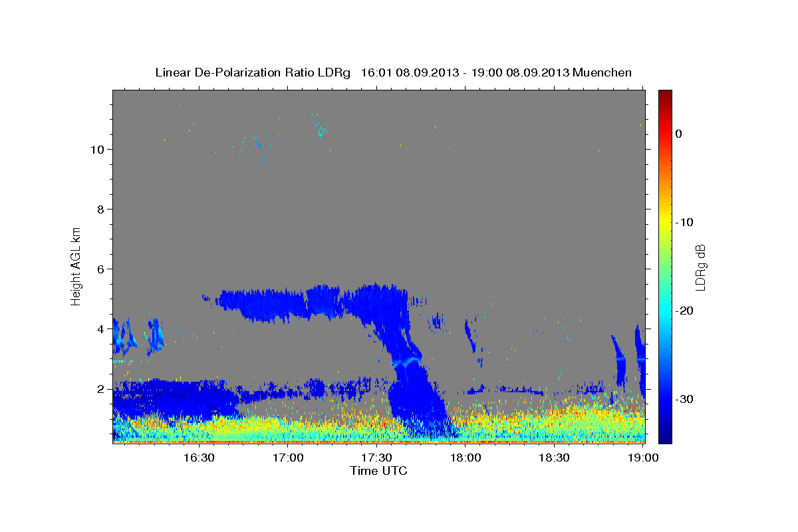This screenshot has height=532, width=798.
Task: Click the end date '19:00 08.09.2013' in title
Action: tap(520, 72)
